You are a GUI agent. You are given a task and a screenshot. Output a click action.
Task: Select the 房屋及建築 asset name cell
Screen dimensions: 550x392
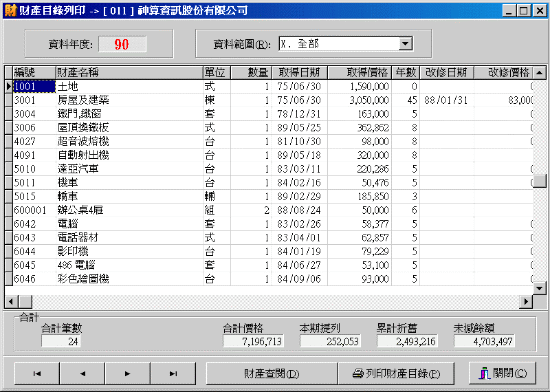click(129, 100)
